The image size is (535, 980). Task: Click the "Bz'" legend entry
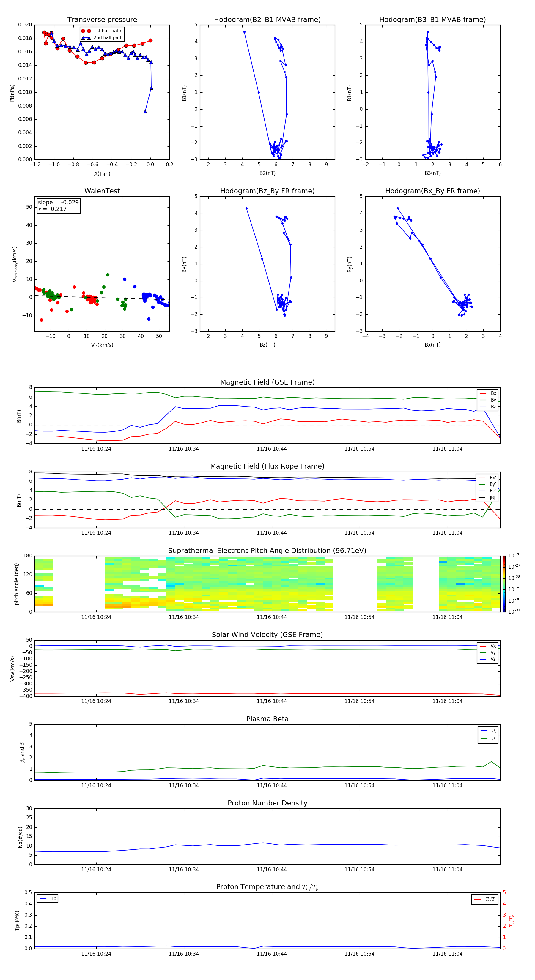[487, 491]
